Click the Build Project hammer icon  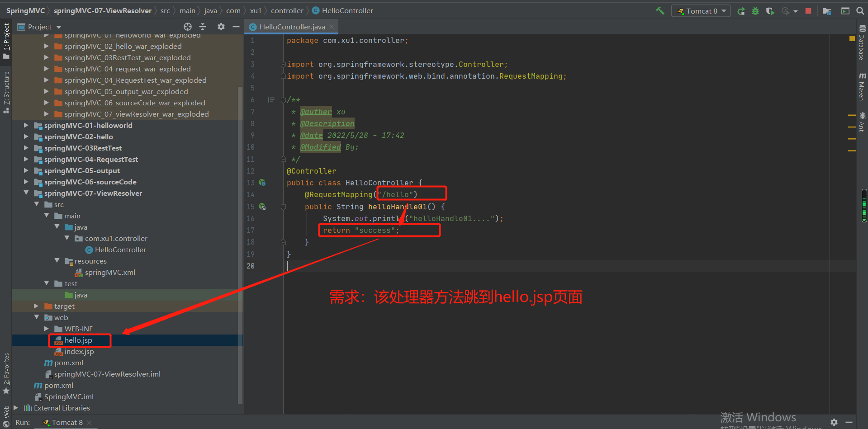click(660, 10)
